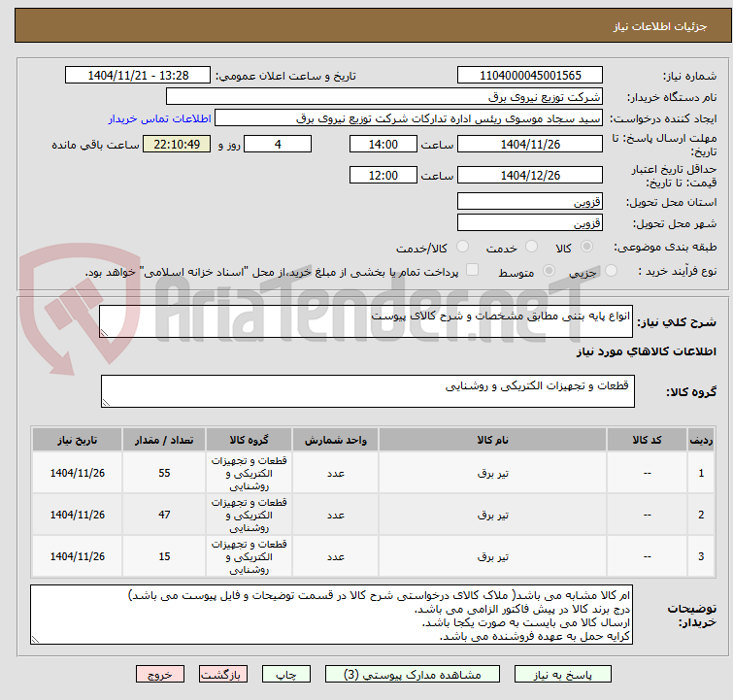Image resolution: width=733 pixels, height=700 pixels.
Task: Click the 12:00 time field
Action: [x=383, y=176]
